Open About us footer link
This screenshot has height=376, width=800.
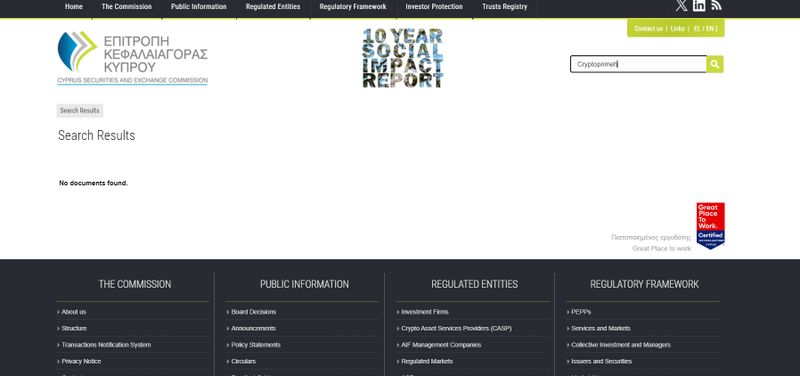74,312
